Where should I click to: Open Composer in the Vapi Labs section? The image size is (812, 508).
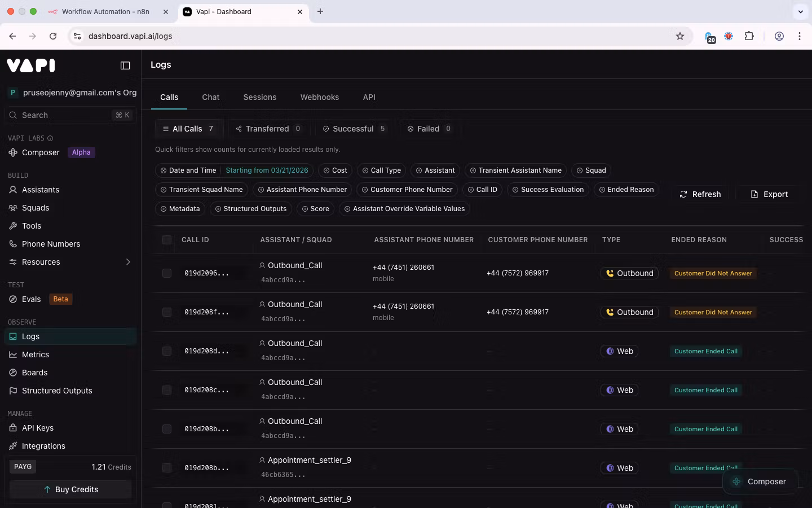(41, 152)
